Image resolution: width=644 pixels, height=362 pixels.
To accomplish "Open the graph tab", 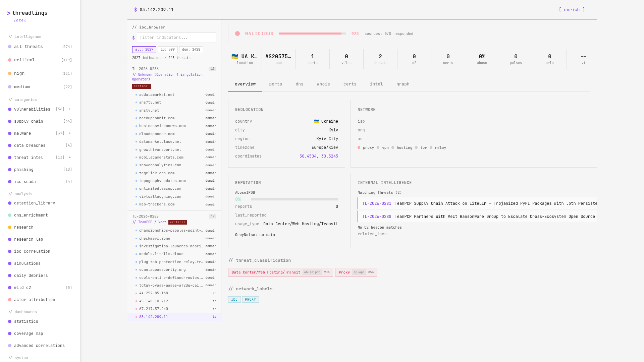I will pos(402,84).
